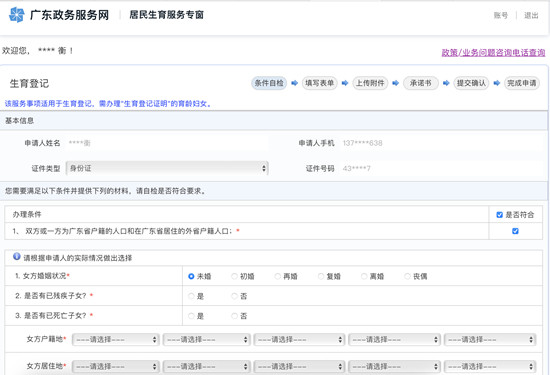Click the arrow icon before 完成申请 step
This screenshot has width=550, height=375.
pyautogui.click(x=497, y=83)
